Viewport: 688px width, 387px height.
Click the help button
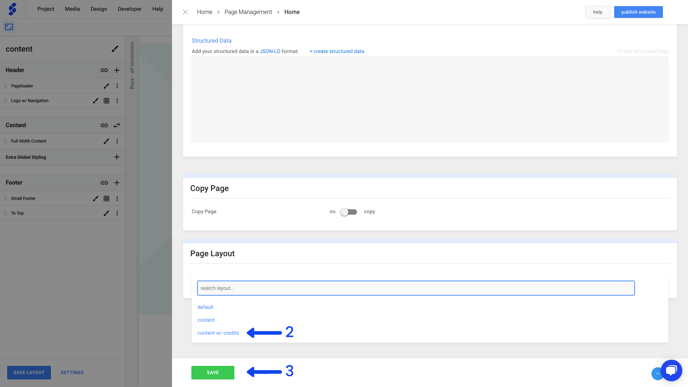598,12
